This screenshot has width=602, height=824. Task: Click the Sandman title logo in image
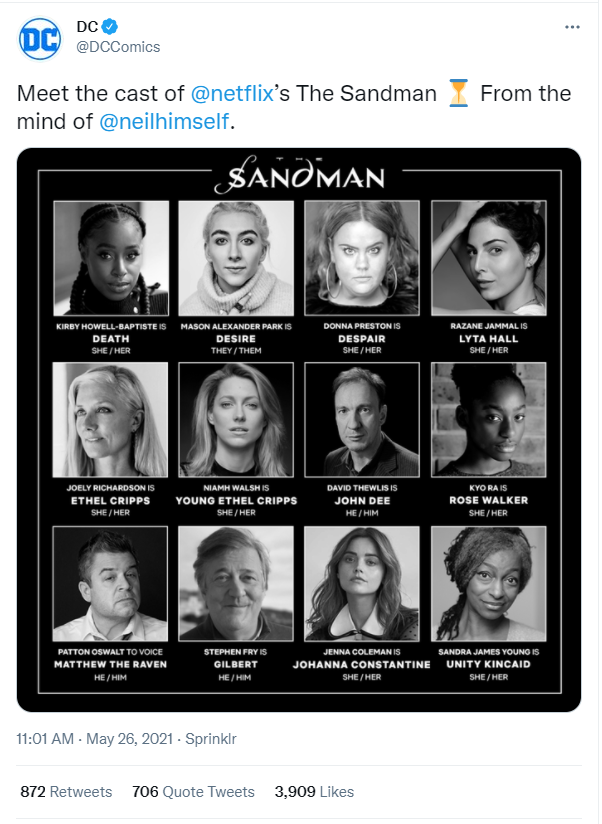click(299, 177)
